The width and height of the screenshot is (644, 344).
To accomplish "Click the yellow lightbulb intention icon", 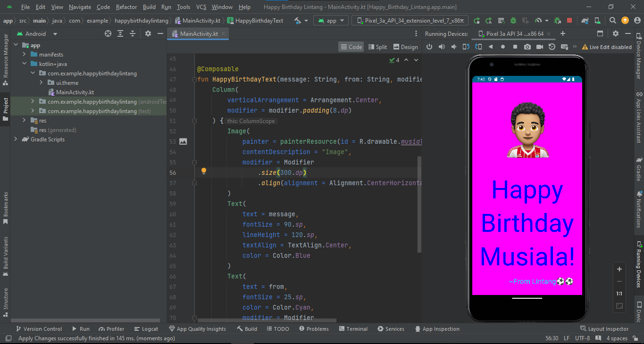I will pos(204,172).
